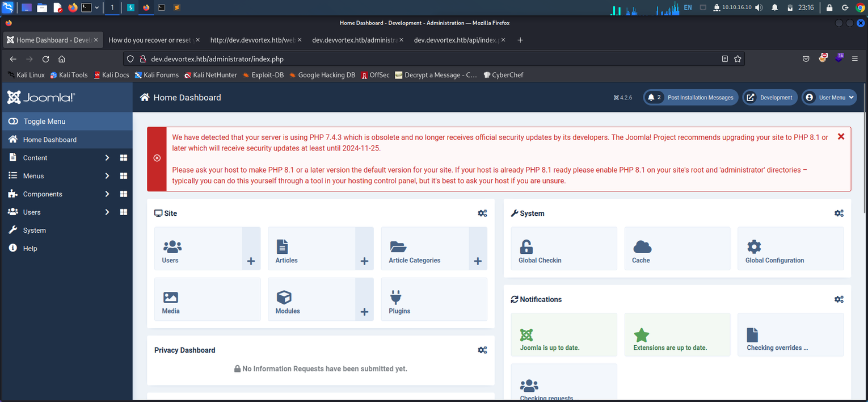This screenshot has width=868, height=402.
Task: Open Global Configuration tile
Action: 791,249
